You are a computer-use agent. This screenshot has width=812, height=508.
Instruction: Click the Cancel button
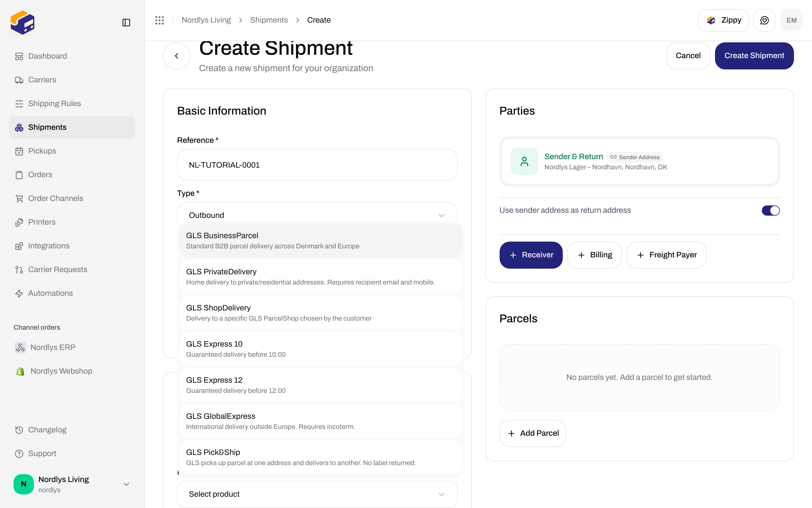tap(688, 56)
